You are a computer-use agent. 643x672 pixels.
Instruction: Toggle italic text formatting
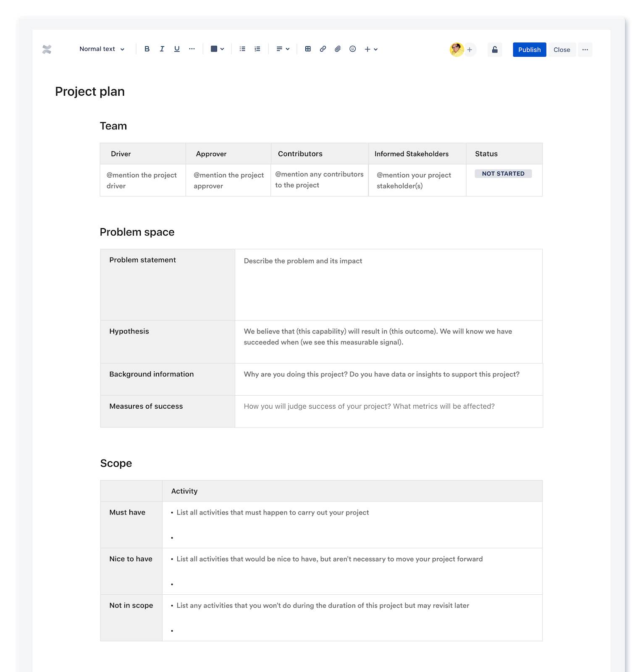point(162,49)
